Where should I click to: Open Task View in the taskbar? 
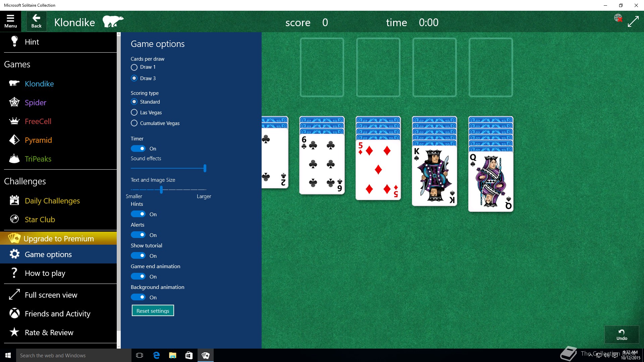click(x=140, y=355)
